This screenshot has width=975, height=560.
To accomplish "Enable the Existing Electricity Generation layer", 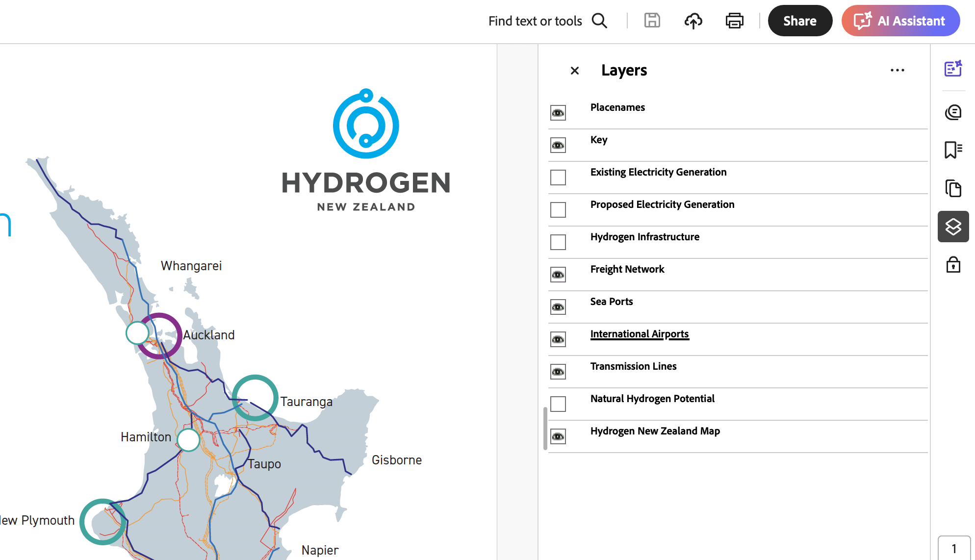I will (558, 178).
